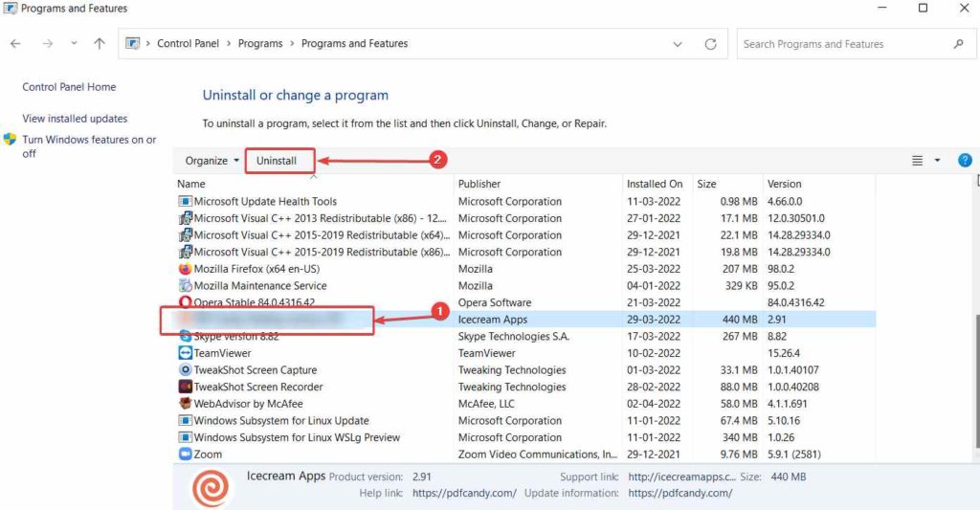Click the Uninstall button
Viewport: 980px width, 510px height.
click(277, 161)
